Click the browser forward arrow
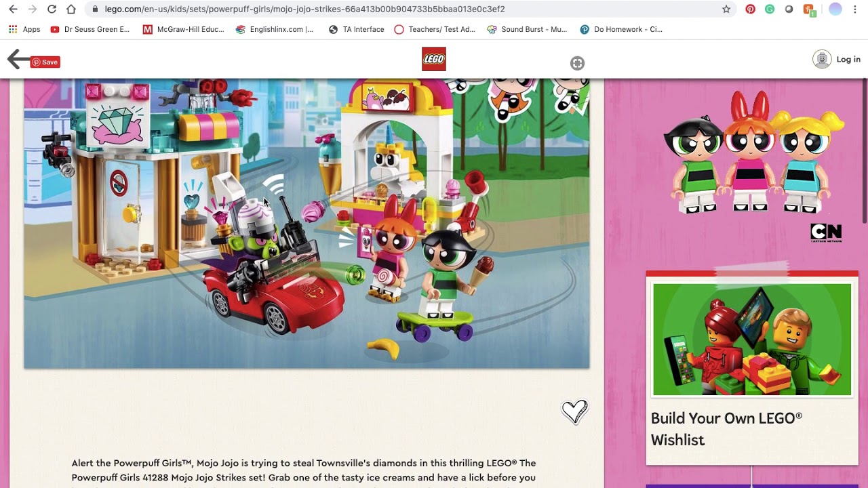The width and height of the screenshot is (868, 488). pos(32,9)
